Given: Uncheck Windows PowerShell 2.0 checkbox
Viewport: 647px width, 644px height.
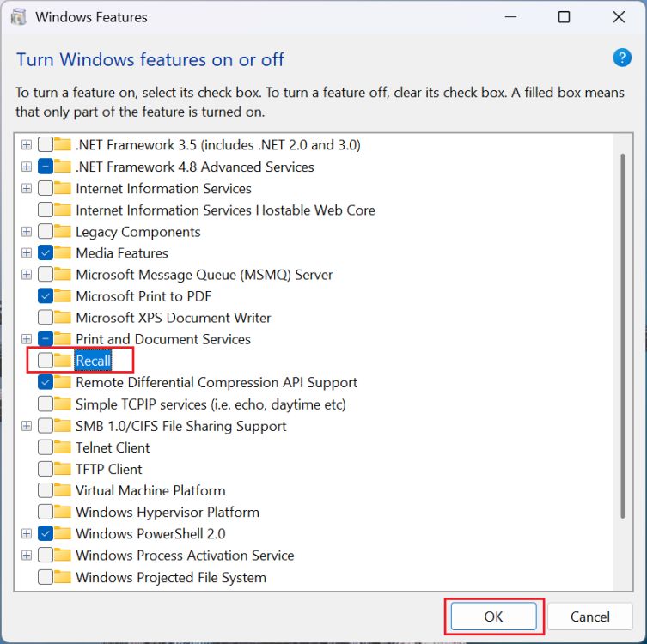Looking at the screenshot, I should (x=46, y=533).
